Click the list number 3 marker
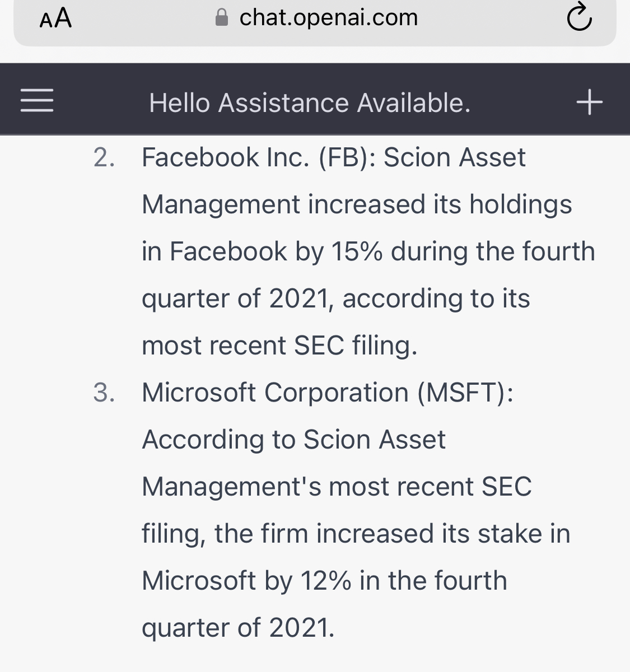Screen dimensions: 630x672 pos(104,393)
